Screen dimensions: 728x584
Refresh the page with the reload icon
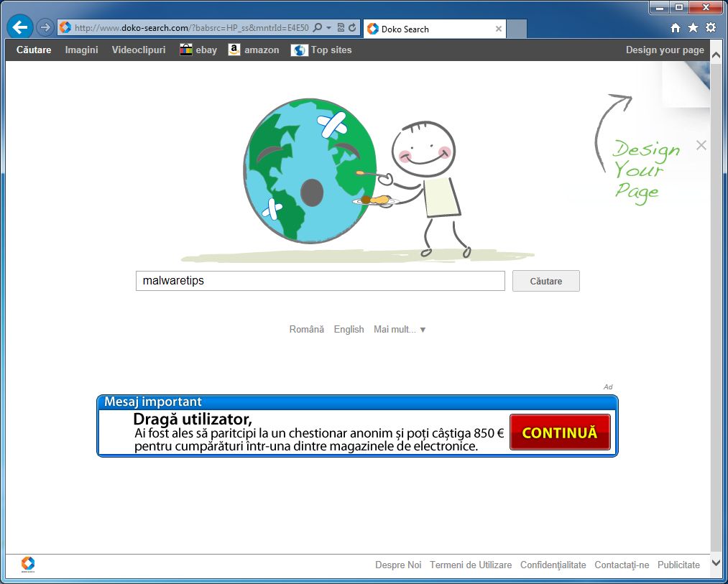(x=352, y=27)
